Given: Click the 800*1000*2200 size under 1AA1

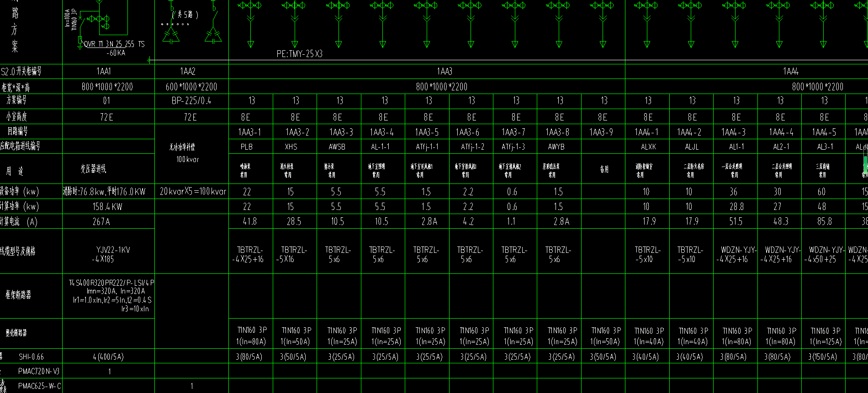Looking at the screenshot, I should 108,87.
